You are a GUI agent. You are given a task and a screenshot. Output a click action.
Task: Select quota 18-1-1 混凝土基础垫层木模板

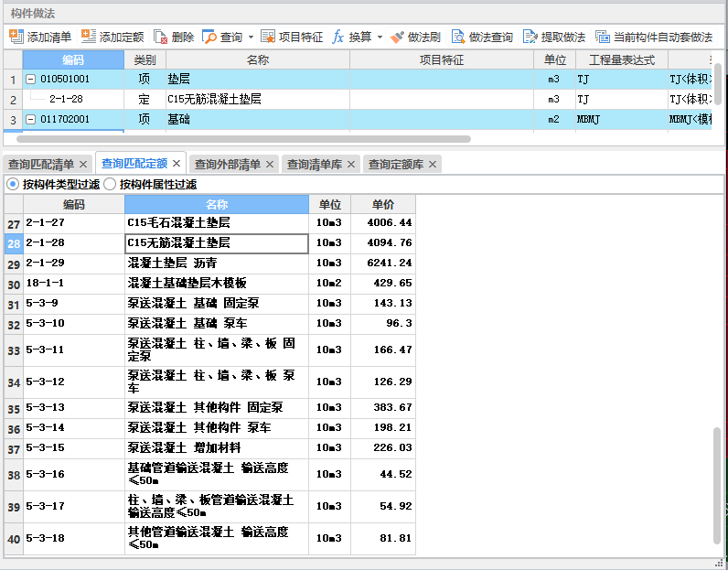pyautogui.click(x=209, y=284)
